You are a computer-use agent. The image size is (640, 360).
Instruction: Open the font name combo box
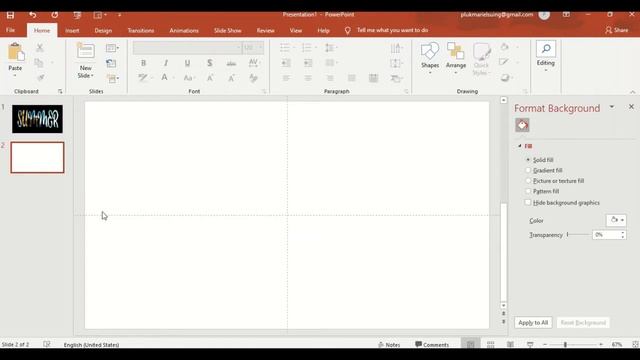click(187, 48)
